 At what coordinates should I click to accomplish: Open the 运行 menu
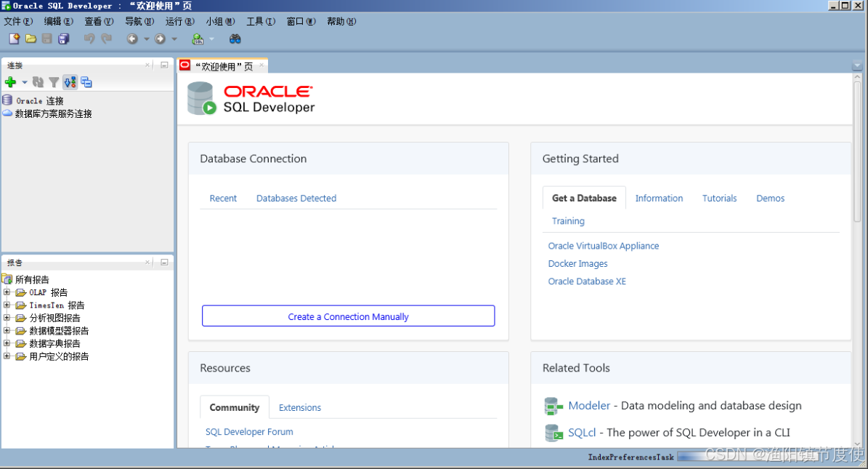click(180, 21)
